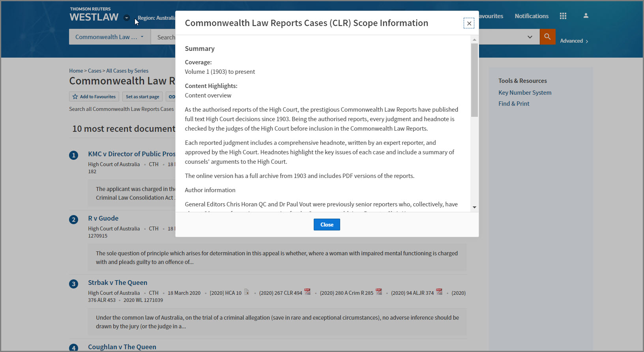The width and height of the screenshot is (644, 352).
Task: Open Key Number System link
Action: (x=525, y=93)
